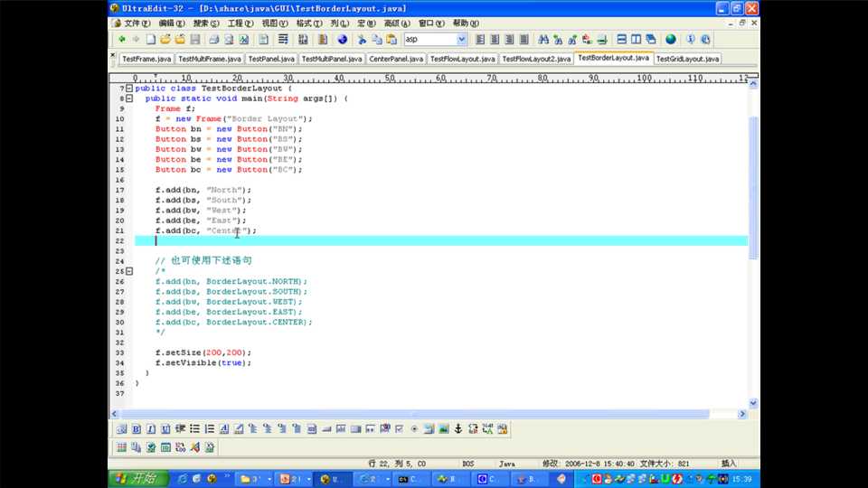Switch to TestFlowLayout.java tab
Screen dimensions: 868x488
(x=463, y=59)
